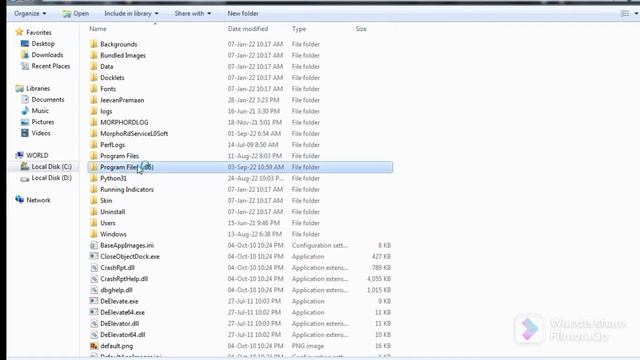Click the Python31 folder icon

pyautogui.click(x=94, y=178)
